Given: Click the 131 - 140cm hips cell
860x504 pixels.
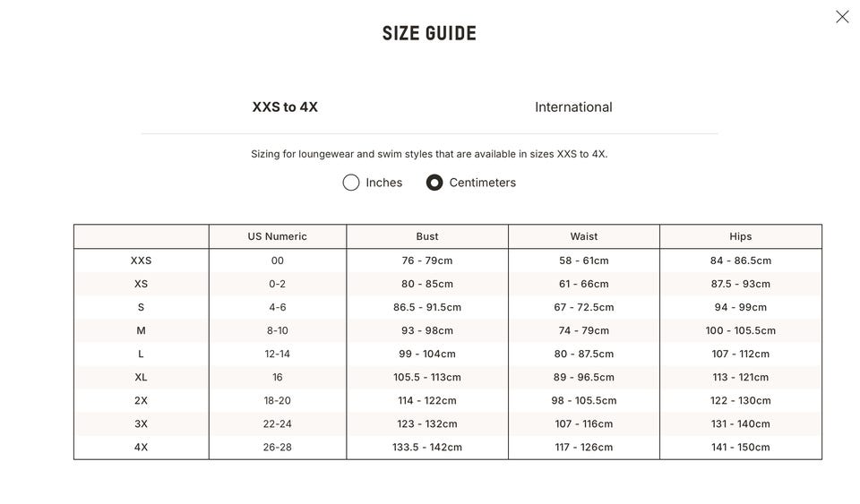Looking at the screenshot, I should 741,424.
